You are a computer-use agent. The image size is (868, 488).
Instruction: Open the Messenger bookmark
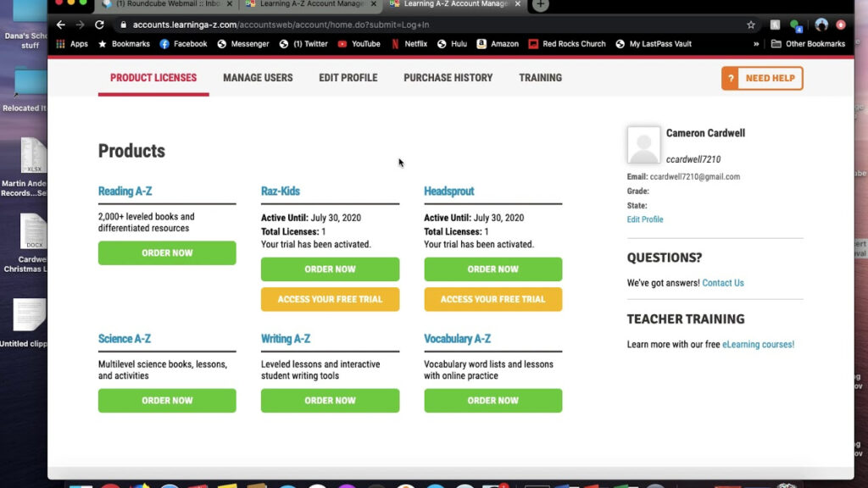243,44
